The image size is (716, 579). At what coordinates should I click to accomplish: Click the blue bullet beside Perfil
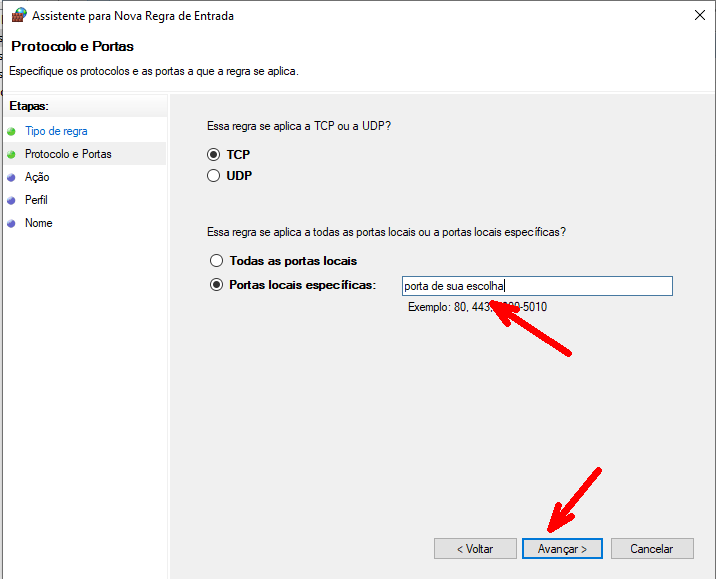11,200
